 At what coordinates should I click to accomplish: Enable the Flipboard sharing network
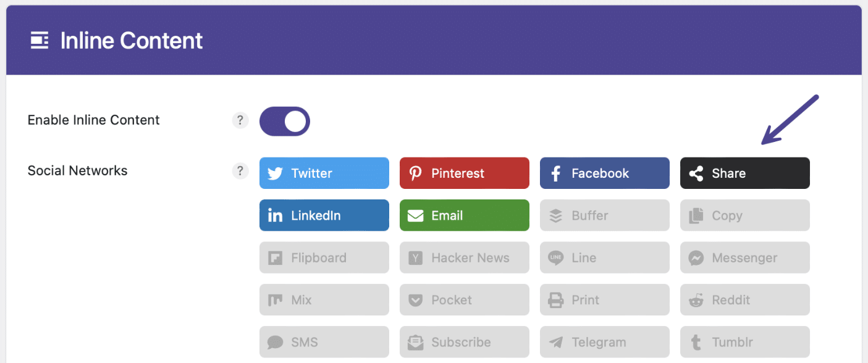pos(324,257)
